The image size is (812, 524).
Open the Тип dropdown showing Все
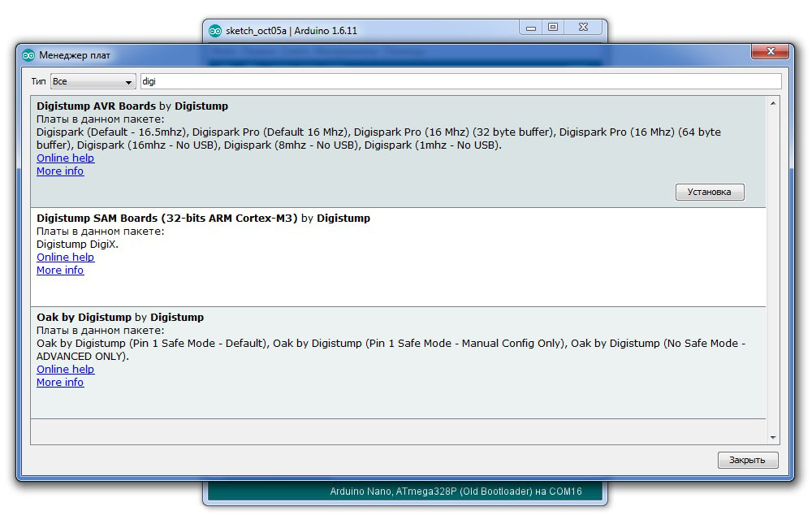click(93, 82)
